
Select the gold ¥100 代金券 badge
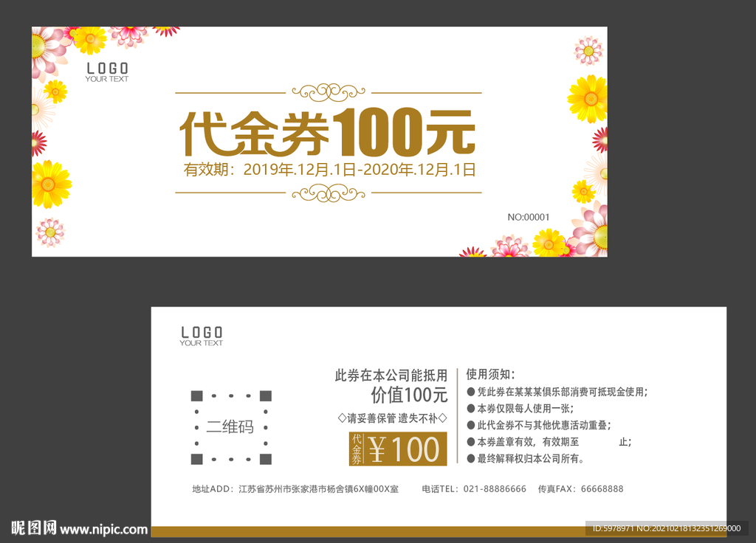398,449
